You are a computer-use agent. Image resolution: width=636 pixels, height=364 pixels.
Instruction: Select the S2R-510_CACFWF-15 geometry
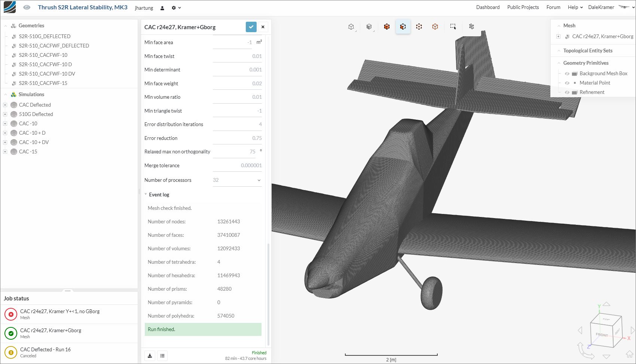43,83
